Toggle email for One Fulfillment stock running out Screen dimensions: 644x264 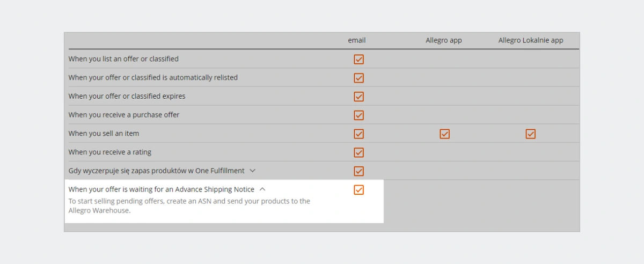359,171
